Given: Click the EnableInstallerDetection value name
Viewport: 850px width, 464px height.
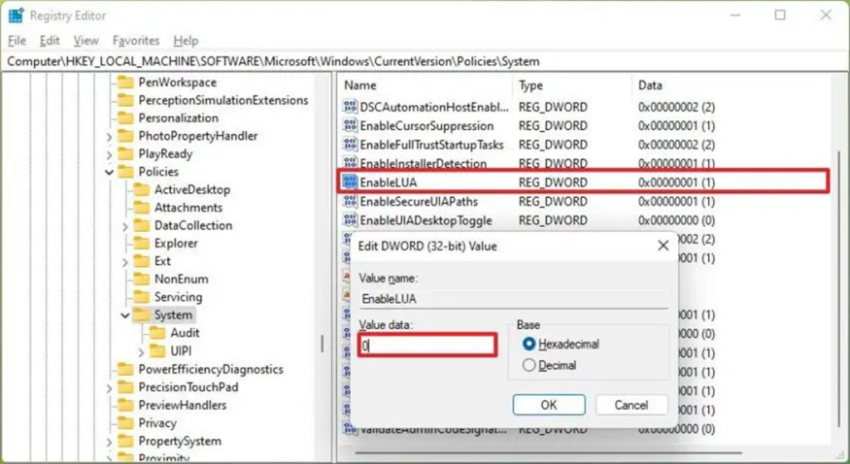Looking at the screenshot, I should pos(423,164).
